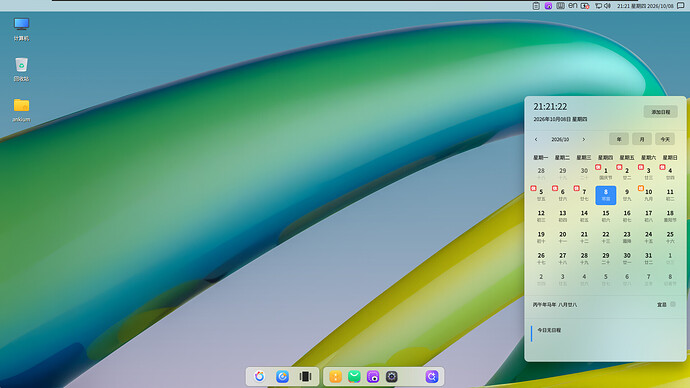Click the top panel clock and date
The height and width of the screenshot is (388, 690).
pos(645,6)
